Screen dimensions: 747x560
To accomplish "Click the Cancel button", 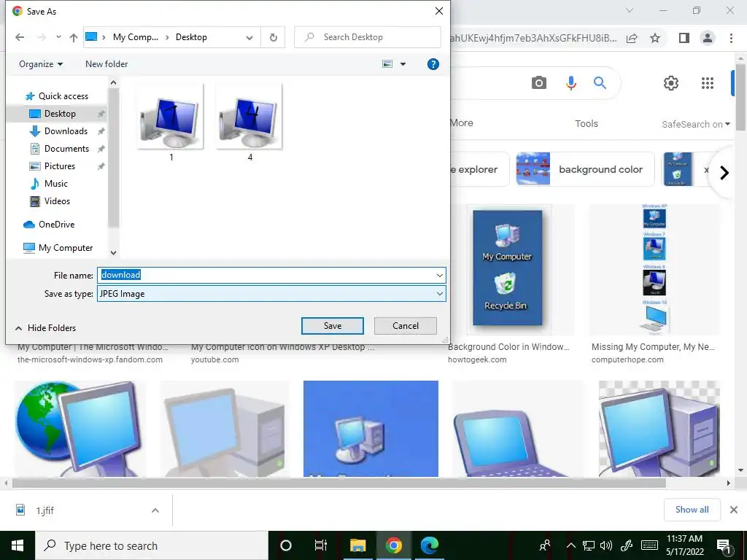I will click(406, 326).
